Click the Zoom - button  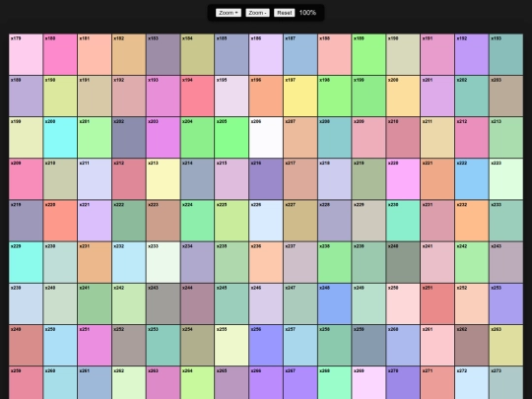[257, 13]
